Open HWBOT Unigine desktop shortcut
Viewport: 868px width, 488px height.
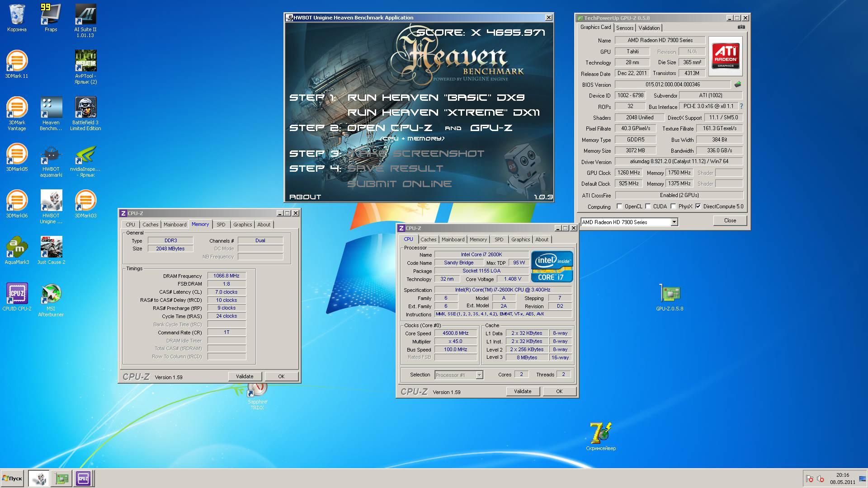[51, 207]
